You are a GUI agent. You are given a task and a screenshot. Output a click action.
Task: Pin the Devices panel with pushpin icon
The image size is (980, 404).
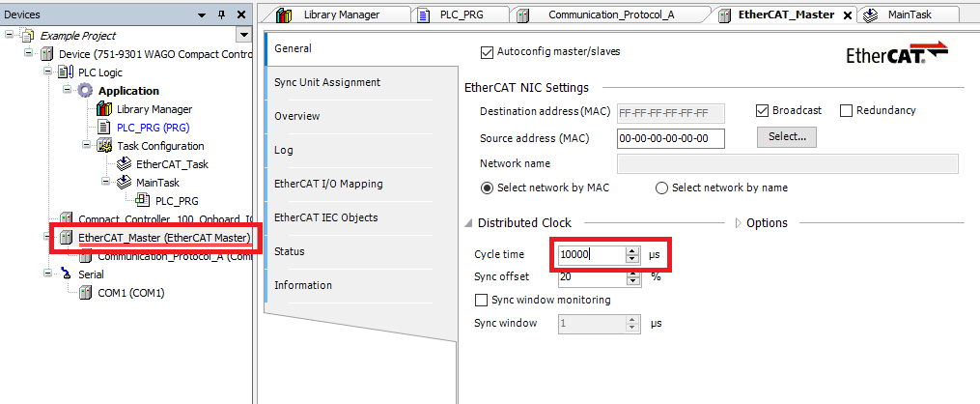click(x=221, y=14)
